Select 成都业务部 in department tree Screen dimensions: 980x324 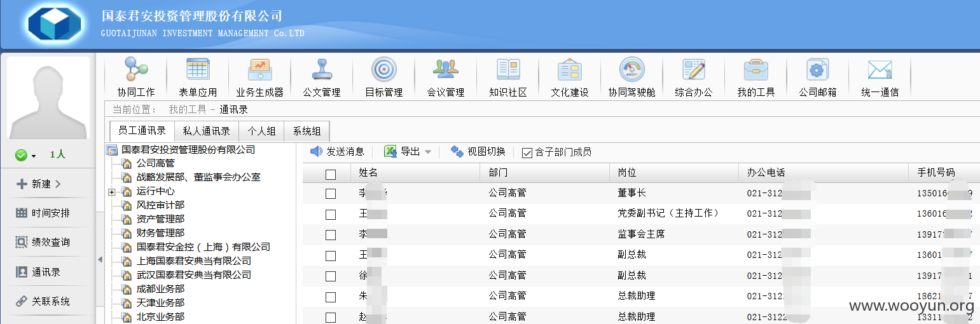pos(160,288)
